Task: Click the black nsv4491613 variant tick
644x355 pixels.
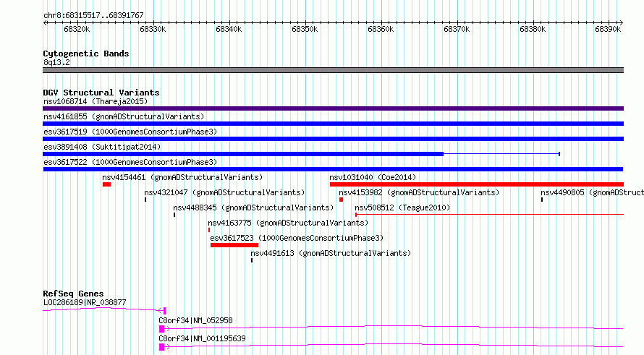Action: coord(252,260)
